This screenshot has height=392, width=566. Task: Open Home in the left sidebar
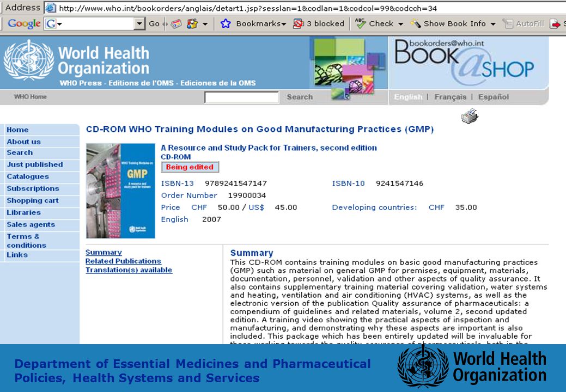[17, 130]
